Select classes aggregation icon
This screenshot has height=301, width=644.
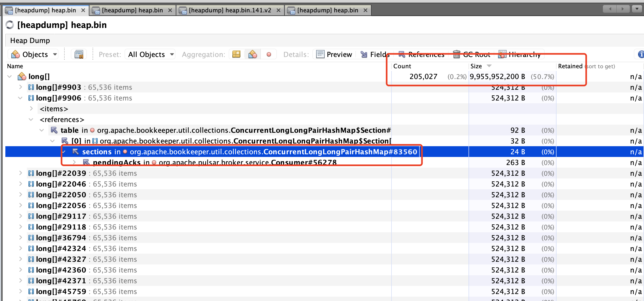coord(253,55)
